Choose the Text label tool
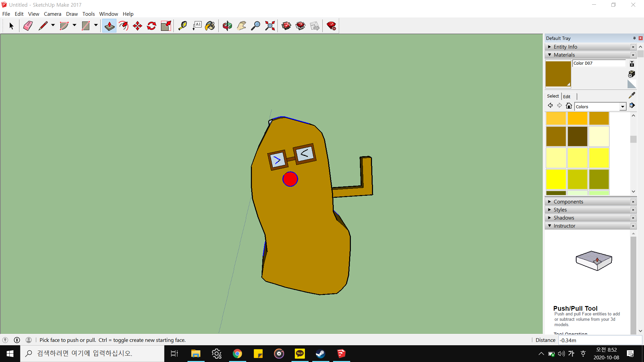Screen dimensions: 644x362 [197, 26]
